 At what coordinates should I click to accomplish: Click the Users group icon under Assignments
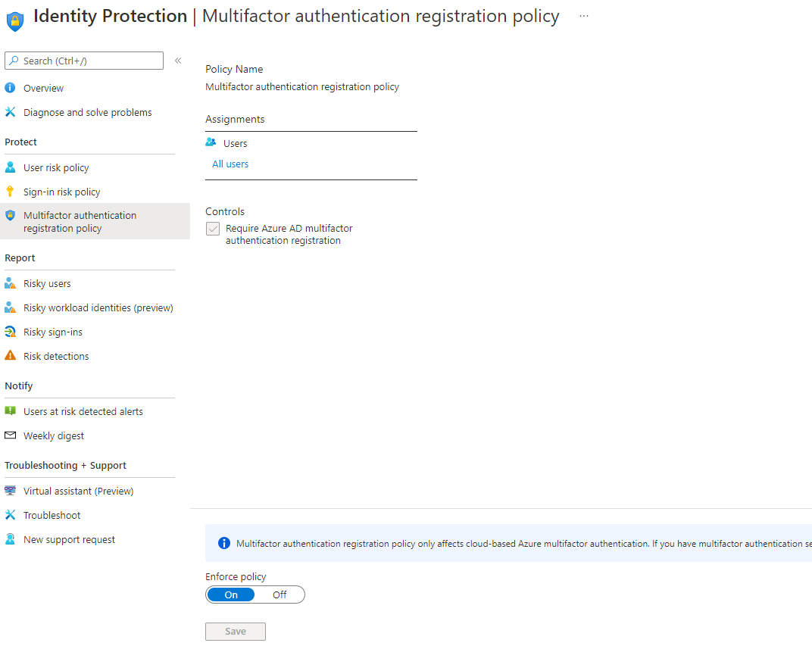[211, 142]
